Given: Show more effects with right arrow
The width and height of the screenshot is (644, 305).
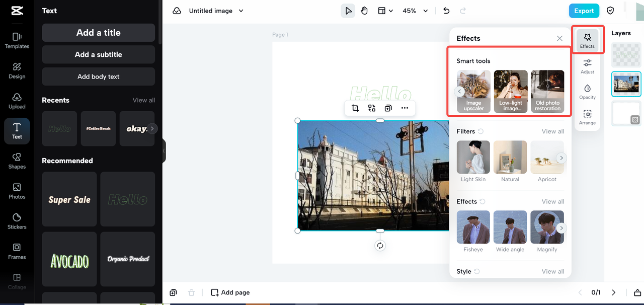Looking at the screenshot, I should click(561, 228).
